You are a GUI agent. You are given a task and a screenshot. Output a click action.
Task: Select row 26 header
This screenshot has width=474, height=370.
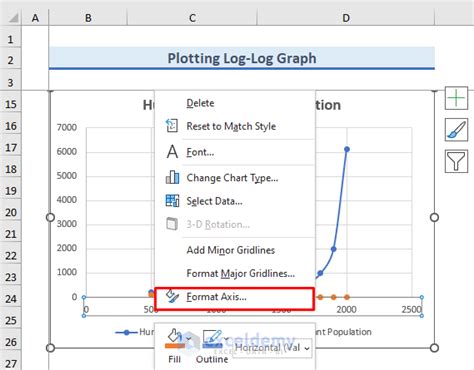(x=11, y=342)
